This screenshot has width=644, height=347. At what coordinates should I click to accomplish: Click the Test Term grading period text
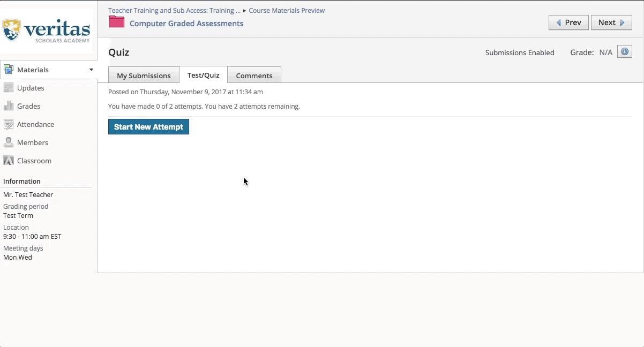[x=18, y=216]
